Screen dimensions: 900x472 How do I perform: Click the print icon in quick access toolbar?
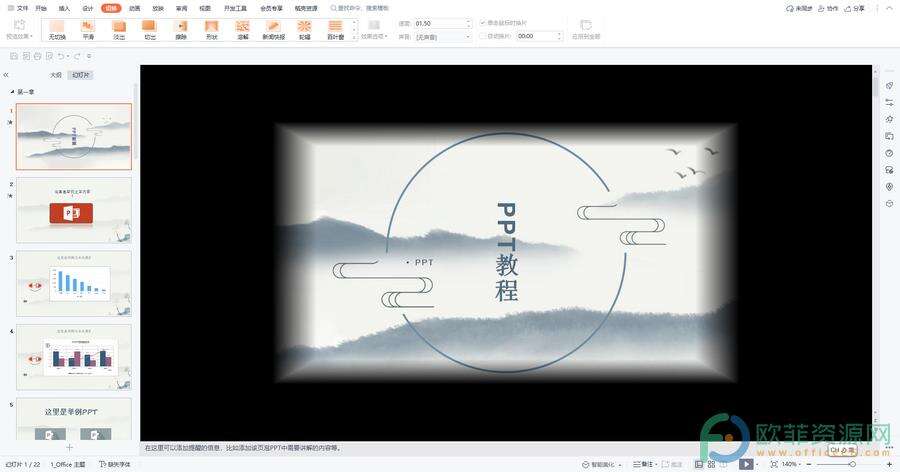(x=37, y=56)
